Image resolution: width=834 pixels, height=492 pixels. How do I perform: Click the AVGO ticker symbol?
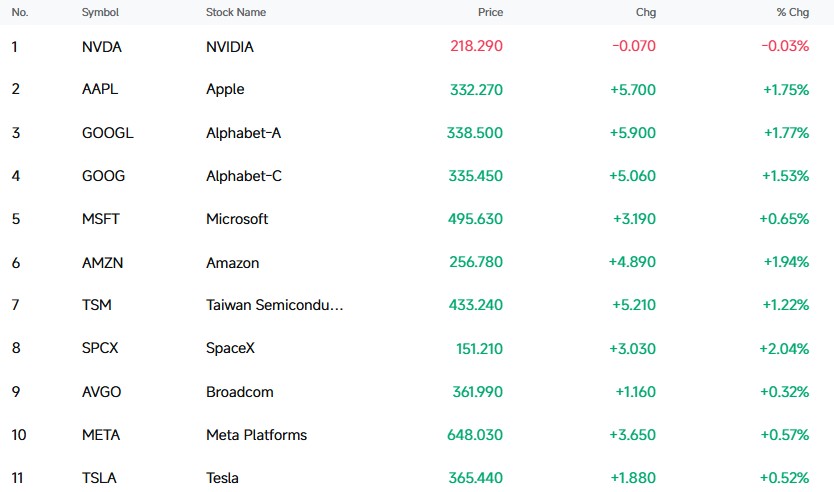click(101, 392)
